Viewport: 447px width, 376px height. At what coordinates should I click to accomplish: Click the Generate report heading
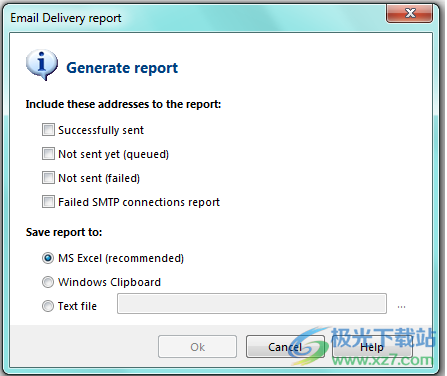coord(122,68)
